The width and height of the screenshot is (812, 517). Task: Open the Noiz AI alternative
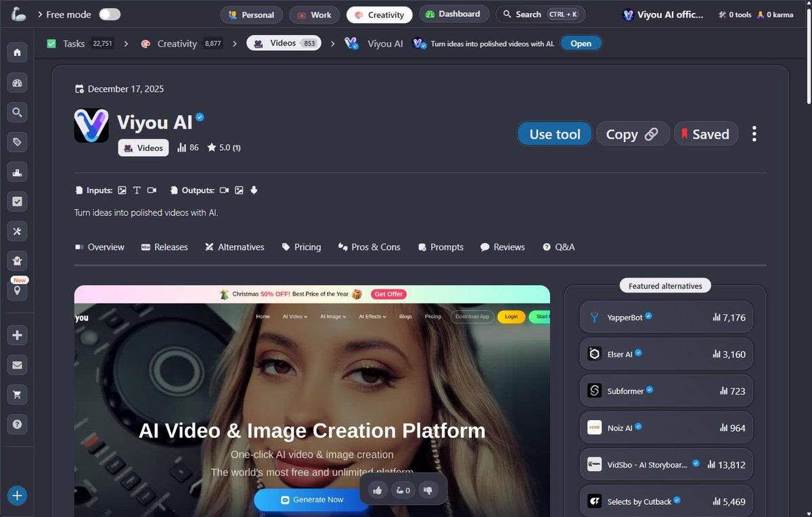(667, 428)
